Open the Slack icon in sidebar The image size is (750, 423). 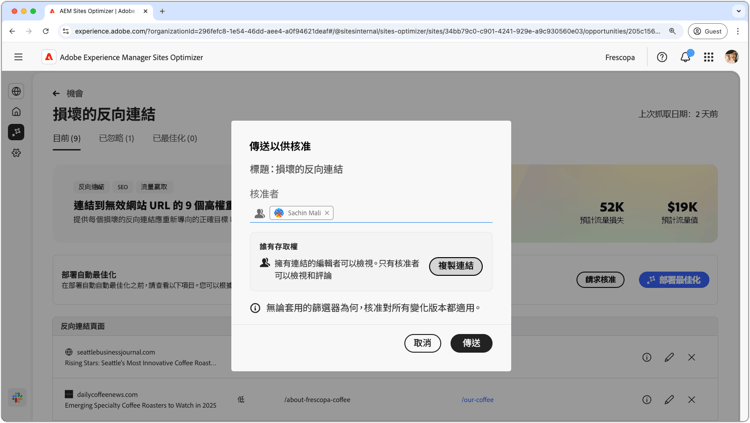coord(17,397)
